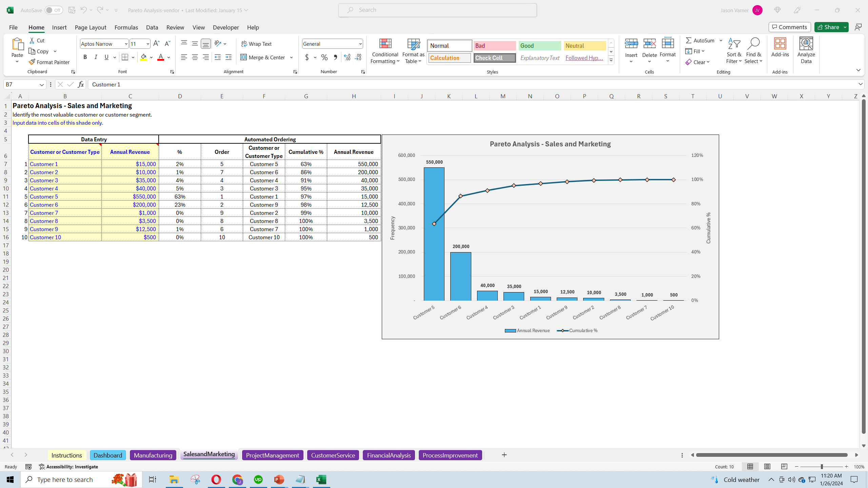The image size is (868, 488).
Task: Toggle the AutoSave switch
Action: [54, 10]
